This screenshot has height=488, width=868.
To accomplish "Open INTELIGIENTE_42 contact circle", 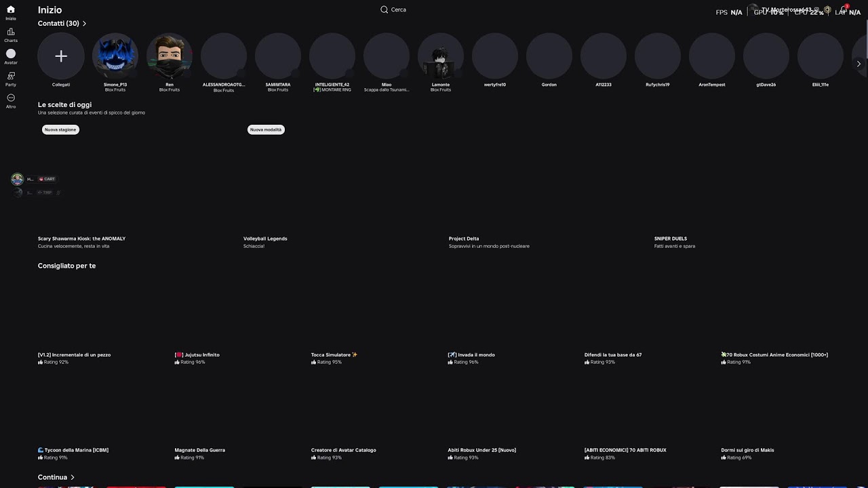I will pyautogui.click(x=332, y=56).
